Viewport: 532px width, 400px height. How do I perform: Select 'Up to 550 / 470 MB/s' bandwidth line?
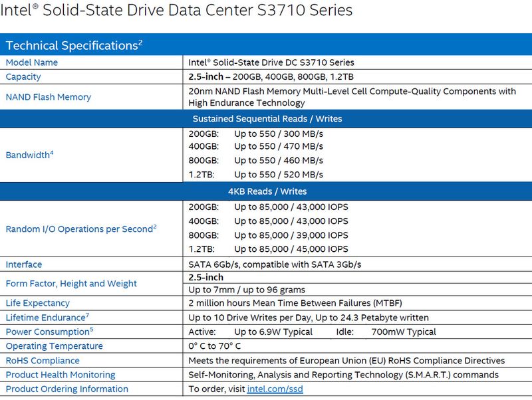click(278, 146)
